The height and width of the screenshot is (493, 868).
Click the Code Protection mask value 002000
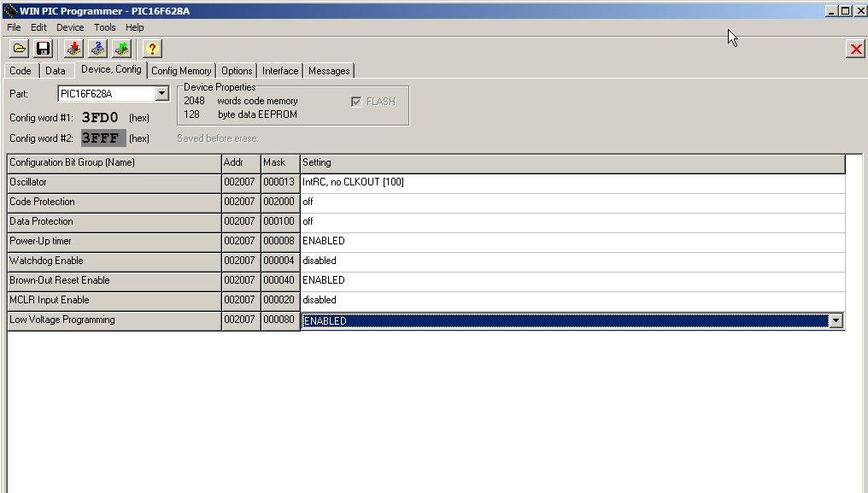point(279,202)
